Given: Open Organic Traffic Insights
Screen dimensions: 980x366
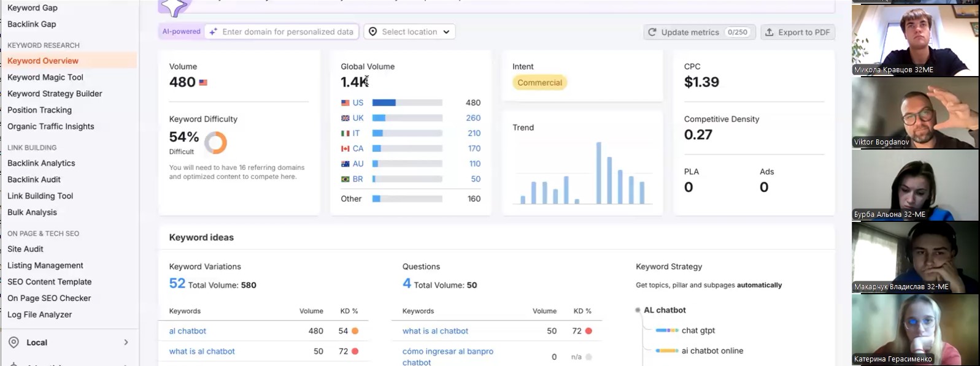Looking at the screenshot, I should [x=51, y=126].
